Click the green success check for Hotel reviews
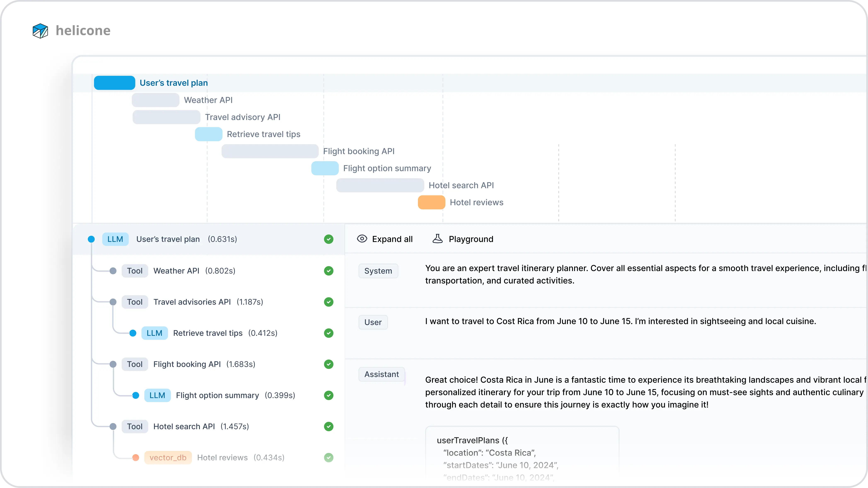 pyautogui.click(x=328, y=458)
